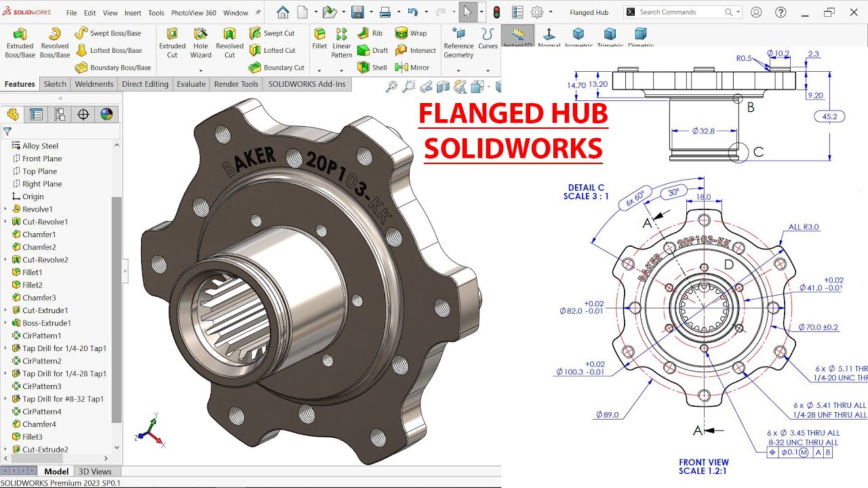Open the Reference Geometry tool
This screenshot has height=488, width=868.
coord(458,43)
